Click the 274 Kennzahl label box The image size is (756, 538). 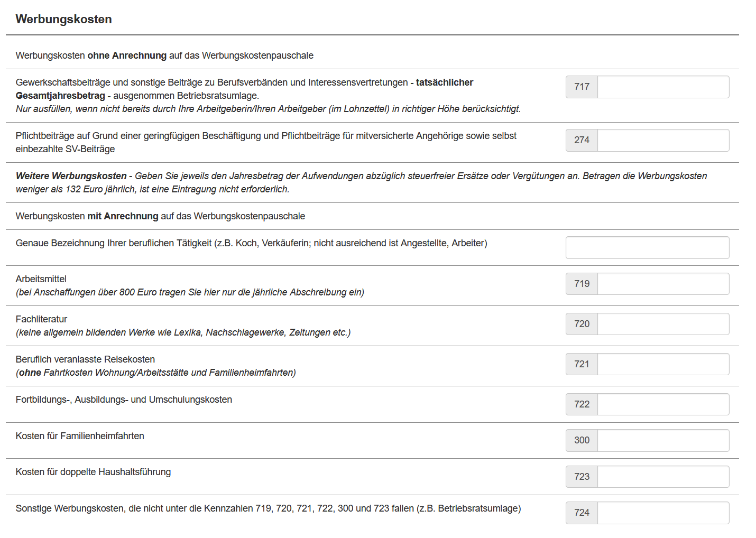(x=582, y=140)
